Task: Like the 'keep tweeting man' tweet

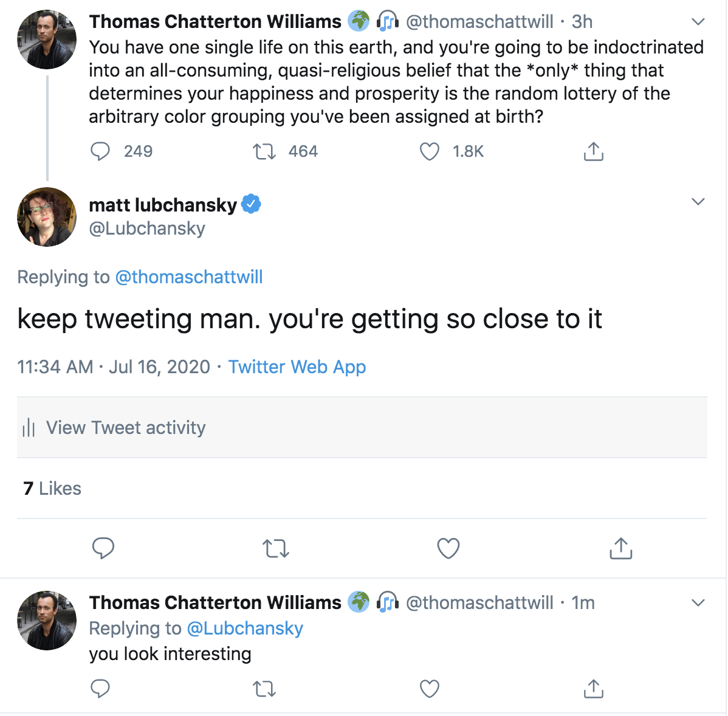Action: (448, 548)
